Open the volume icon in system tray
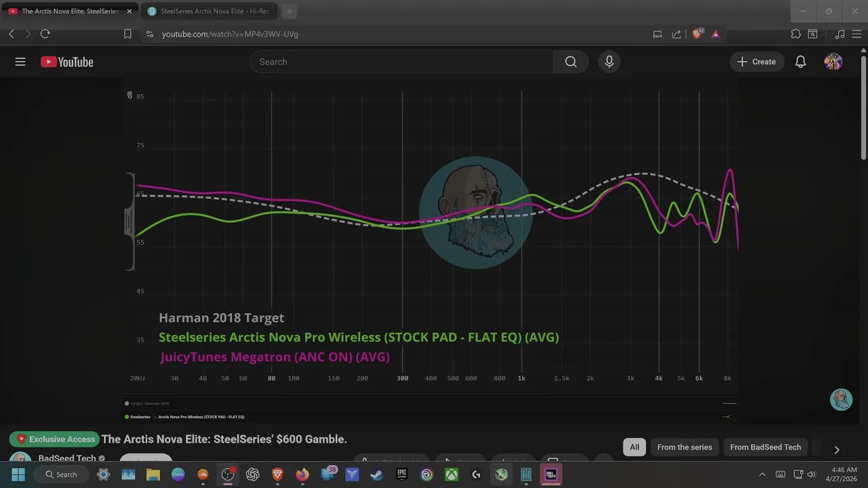 pyautogui.click(x=812, y=474)
